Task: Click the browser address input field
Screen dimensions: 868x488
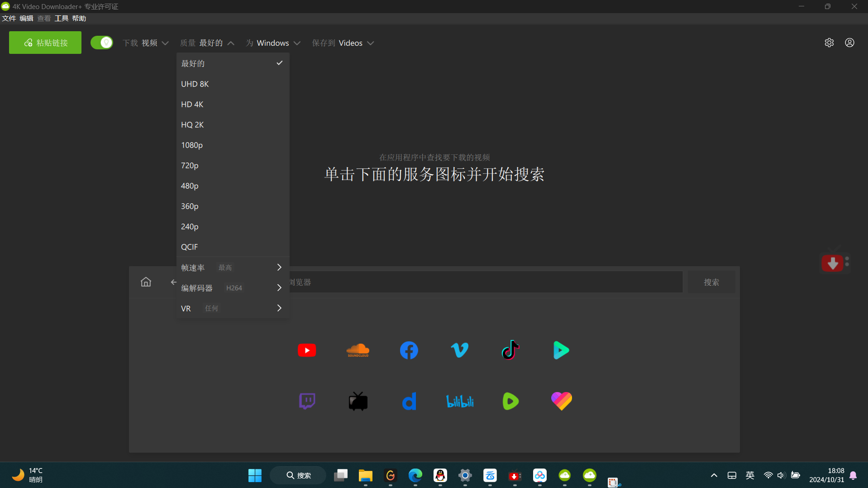Action: point(485,282)
